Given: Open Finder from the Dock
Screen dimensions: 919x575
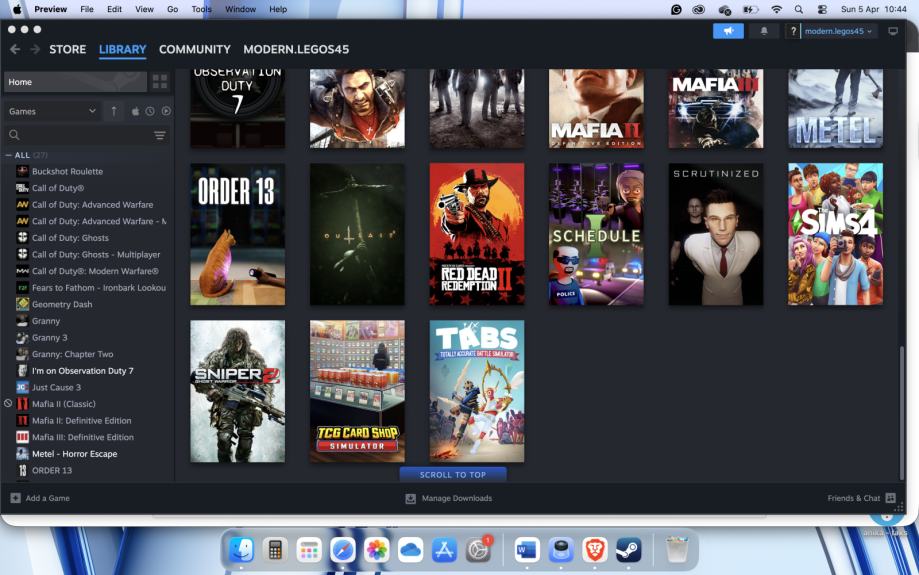Looking at the screenshot, I should [x=241, y=550].
